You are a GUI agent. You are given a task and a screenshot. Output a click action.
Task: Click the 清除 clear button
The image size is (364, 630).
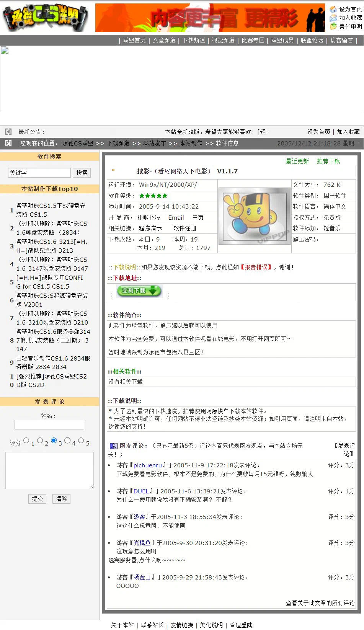[x=62, y=499]
